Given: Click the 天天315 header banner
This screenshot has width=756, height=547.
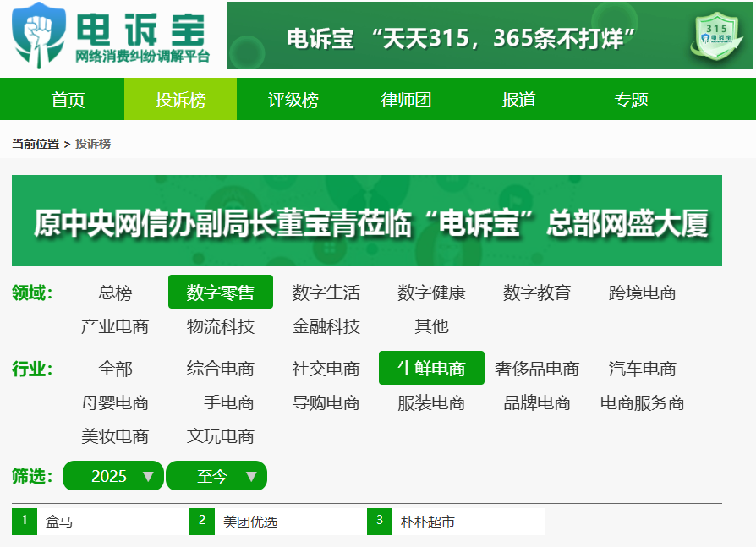Looking at the screenshot, I should [490, 36].
